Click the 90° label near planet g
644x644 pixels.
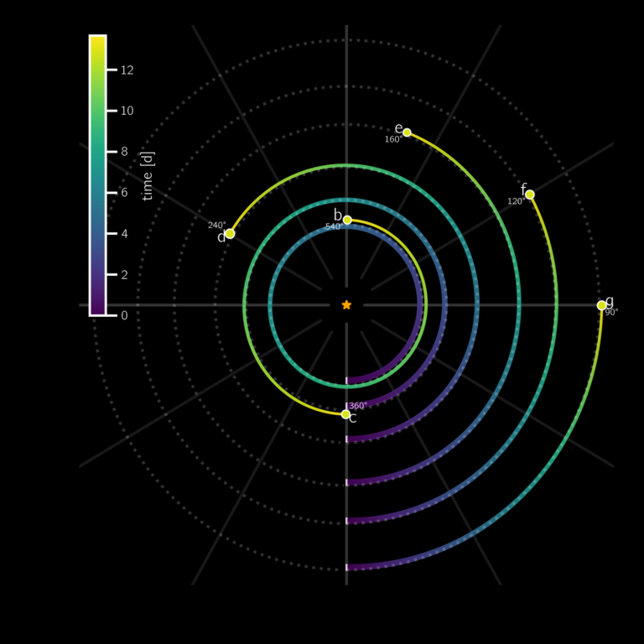(611, 313)
